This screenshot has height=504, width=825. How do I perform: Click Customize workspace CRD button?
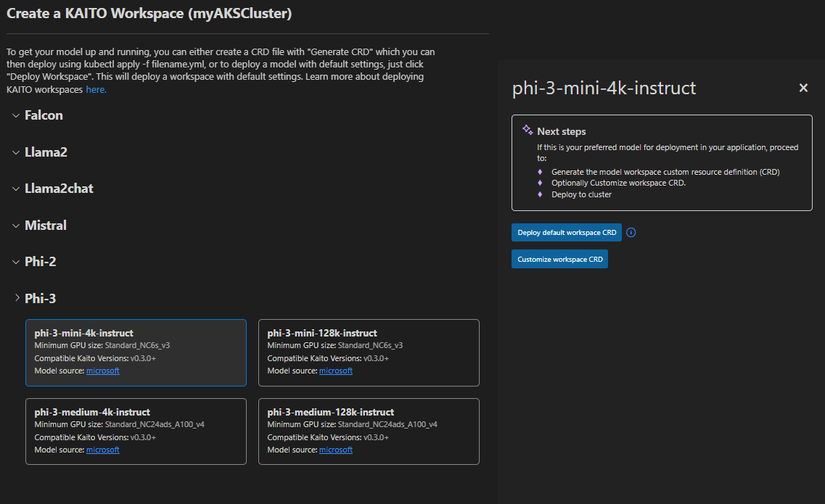(x=560, y=259)
